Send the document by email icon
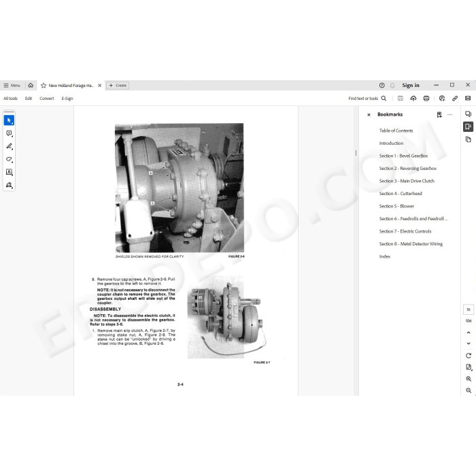Viewport: 476px width, 476px height. coord(468,99)
